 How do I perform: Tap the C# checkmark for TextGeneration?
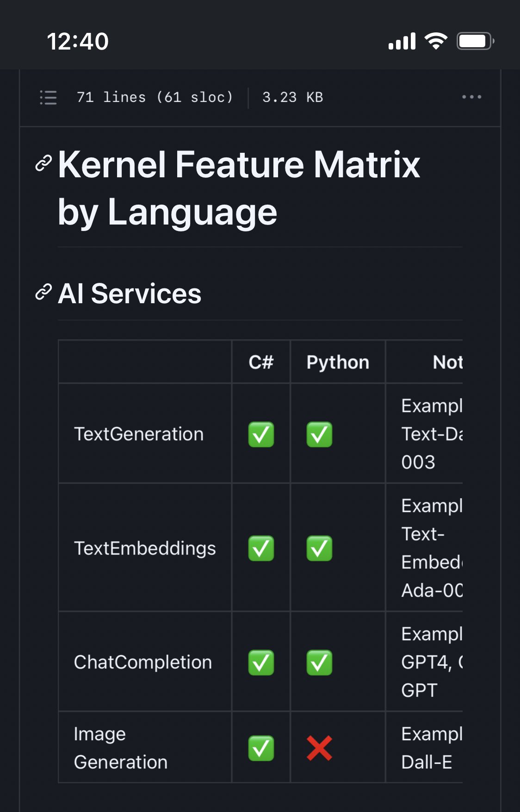(x=261, y=434)
